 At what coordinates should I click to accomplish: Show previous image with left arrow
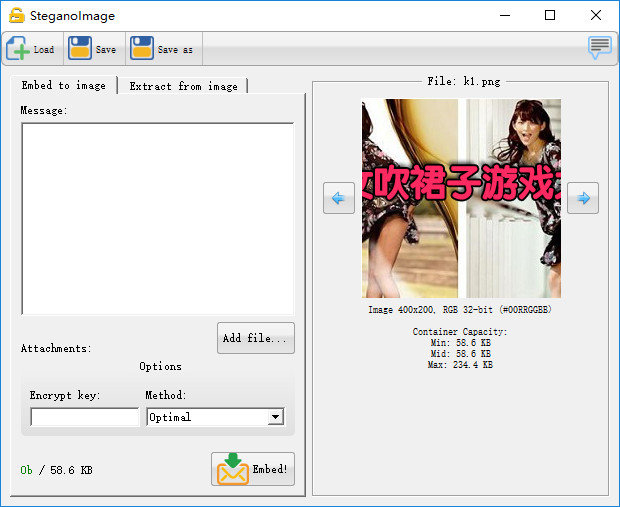click(x=338, y=198)
